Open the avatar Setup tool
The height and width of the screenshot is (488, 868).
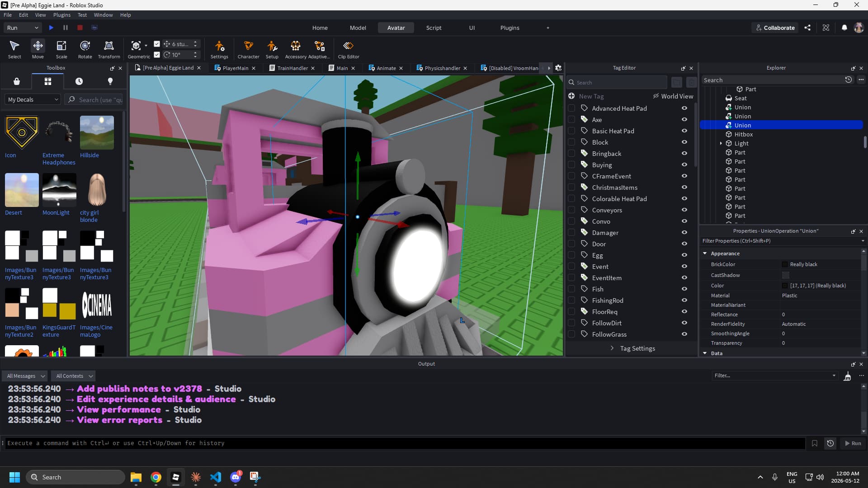point(272,49)
